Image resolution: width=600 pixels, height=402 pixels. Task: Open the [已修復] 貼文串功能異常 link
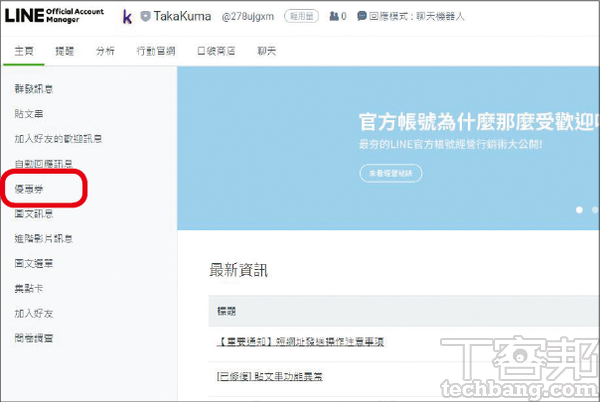tap(269, 376)
